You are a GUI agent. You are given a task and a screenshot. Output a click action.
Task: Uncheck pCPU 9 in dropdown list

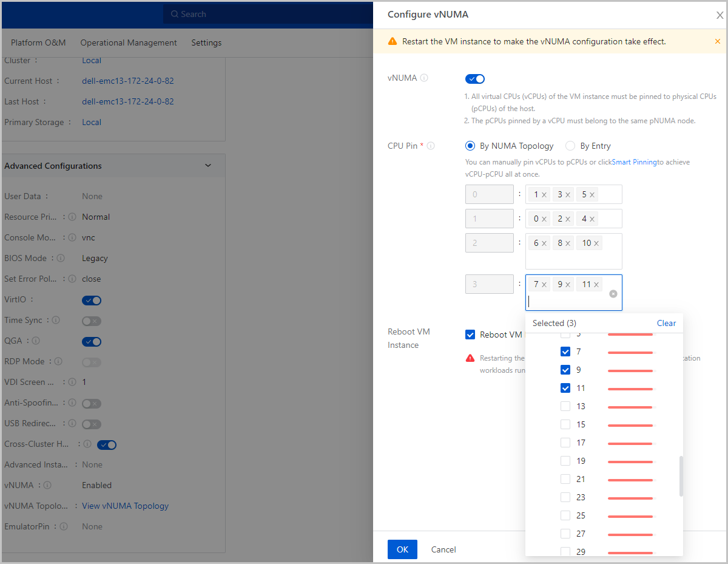[565, 370]
